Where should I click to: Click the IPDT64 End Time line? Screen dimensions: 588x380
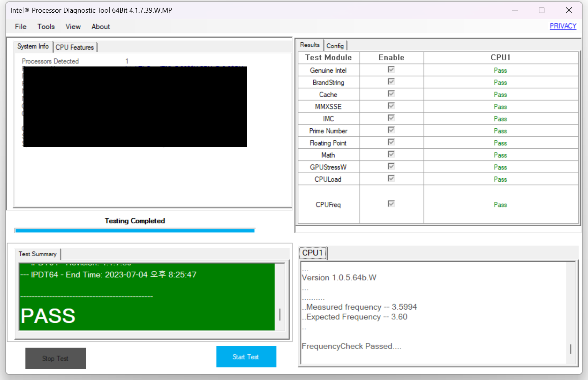point(108,275)
